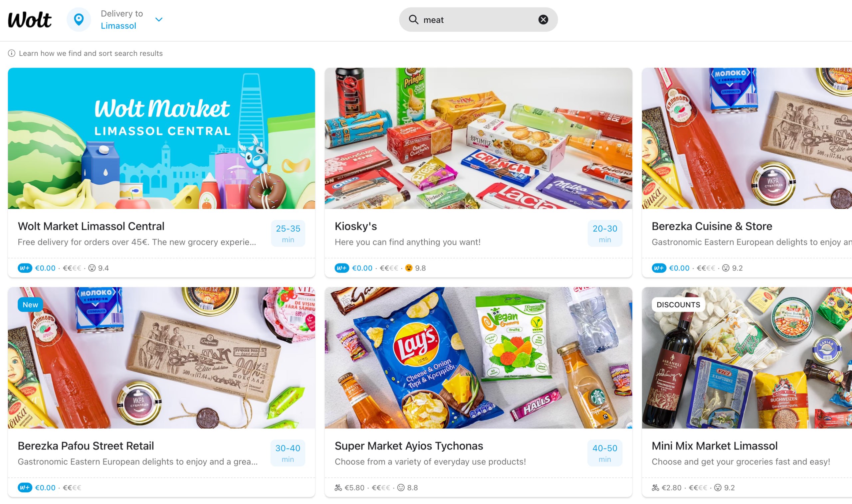Click the magnifying glass search icon
This screenshot has height=504, width=852.
(x=413, y=20)
